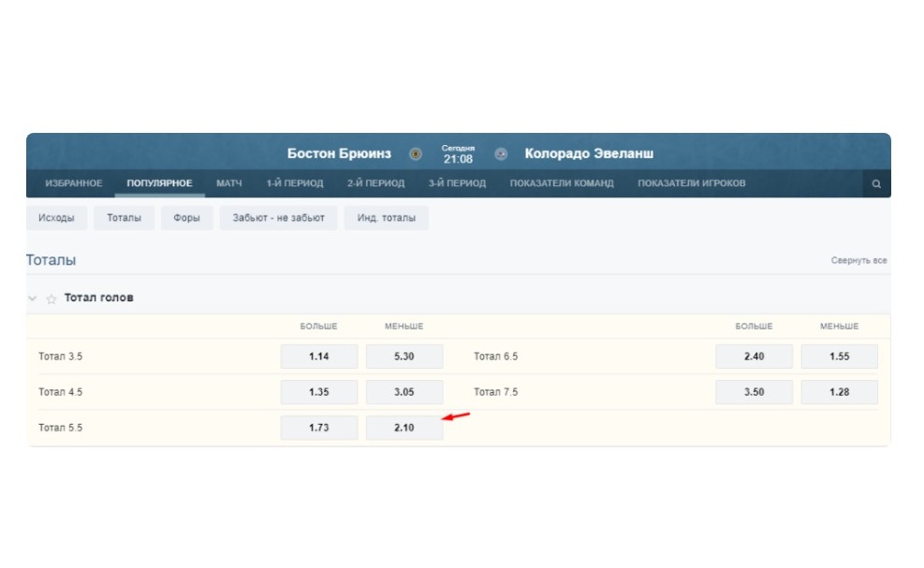This screenshot has width=924, height=568.
Task: Click Тотал 7.5 больше odds 3.50
Action: [754, 392]
